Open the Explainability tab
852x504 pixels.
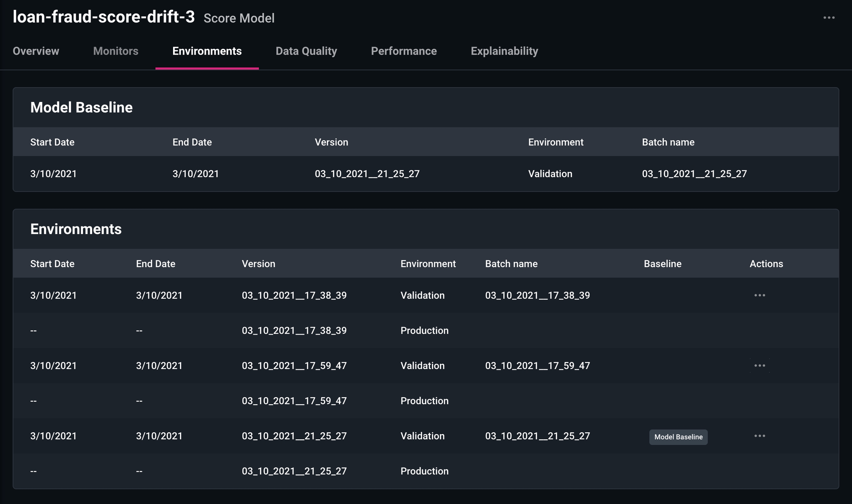click(504, 51)
